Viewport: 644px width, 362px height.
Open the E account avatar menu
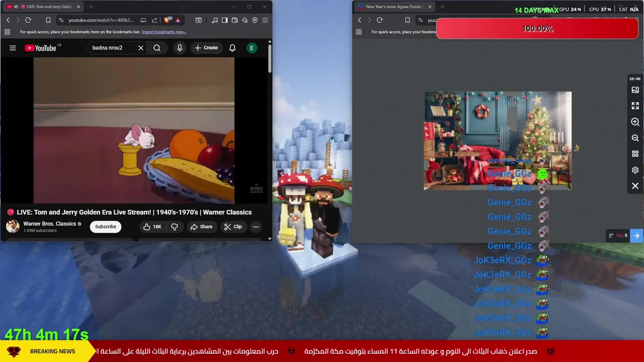click(252, 48)
